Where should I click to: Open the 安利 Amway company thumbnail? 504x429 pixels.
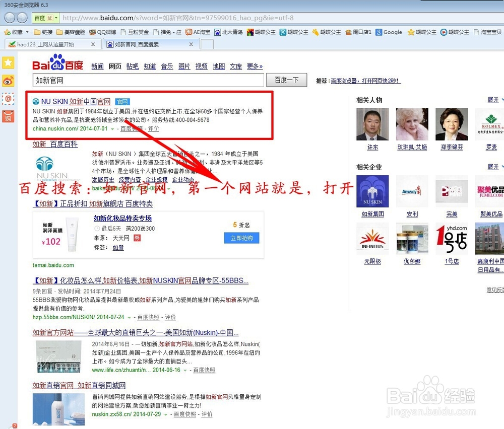coord(412,191)
